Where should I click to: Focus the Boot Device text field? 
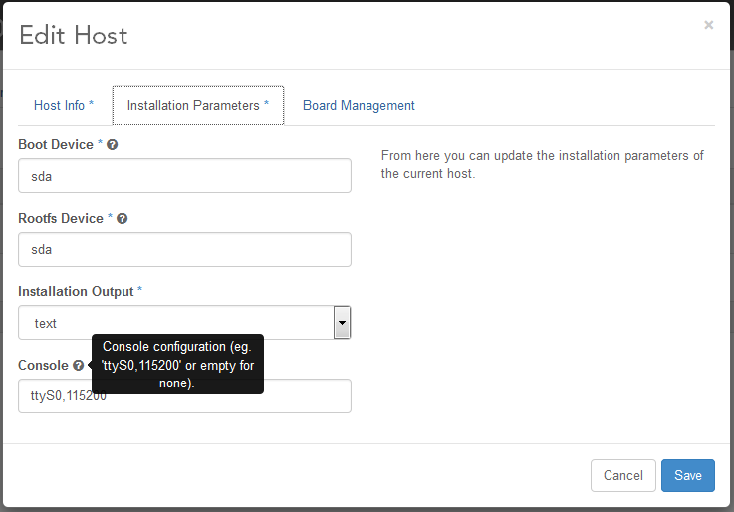pos(185,176)
